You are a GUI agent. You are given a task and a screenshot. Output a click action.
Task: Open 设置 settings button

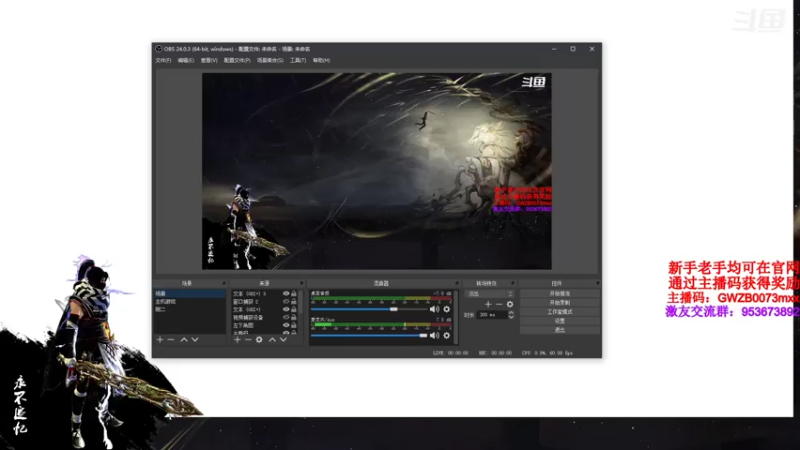tap(560, 321)
